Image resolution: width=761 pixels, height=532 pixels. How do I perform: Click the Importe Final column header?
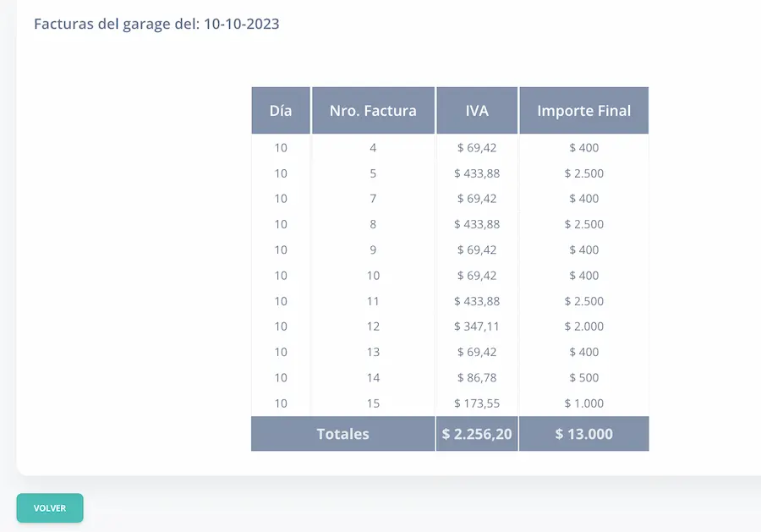tap(583, 111)
